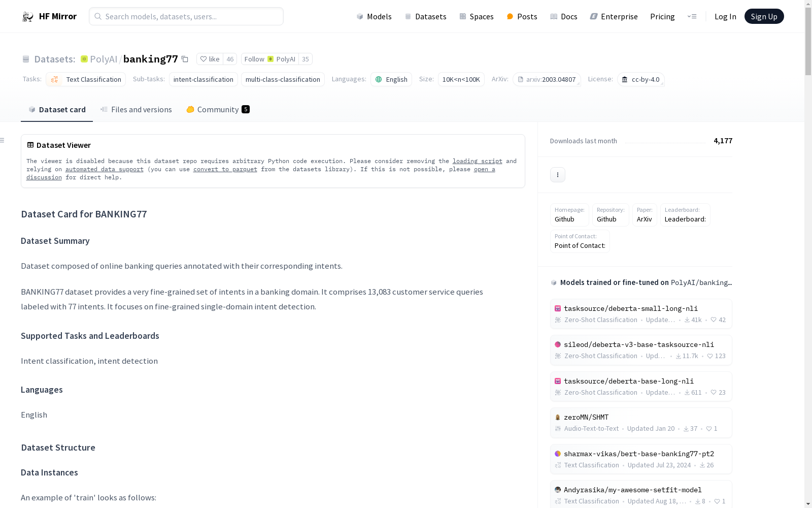The image size is (812, 508).
Task: Click the 'Models trained or fine-tuned on' heading
Action: pyautogui.click(x=614, y=282)
